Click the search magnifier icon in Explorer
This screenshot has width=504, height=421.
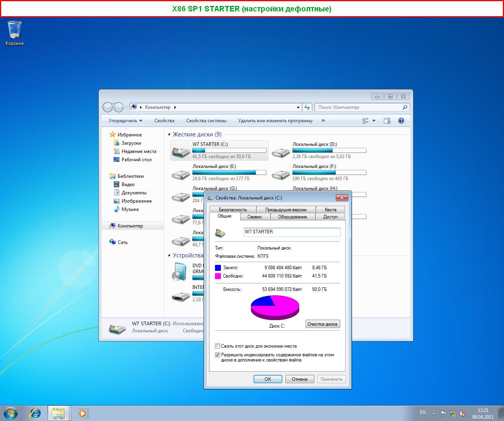click(x=405, y=107)
